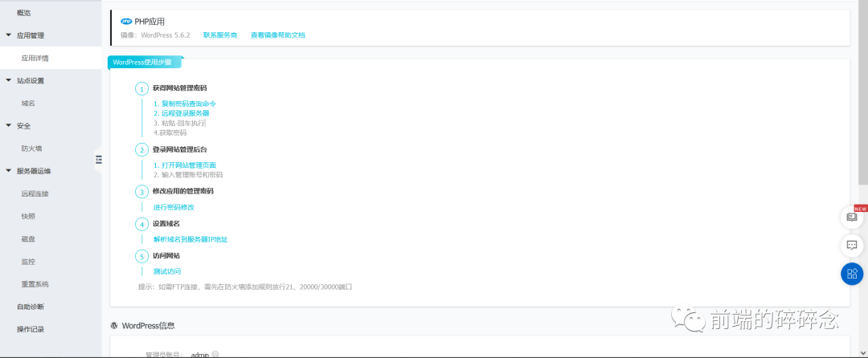Open the floating document icon marked NEW
The height and width of the screenshot is (358, 868).
point(852,217)
